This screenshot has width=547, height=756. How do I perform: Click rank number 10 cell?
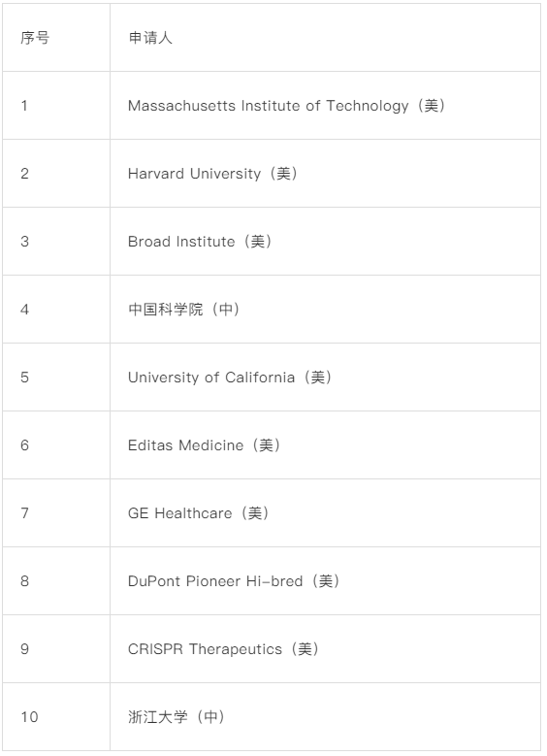[56, 717]
